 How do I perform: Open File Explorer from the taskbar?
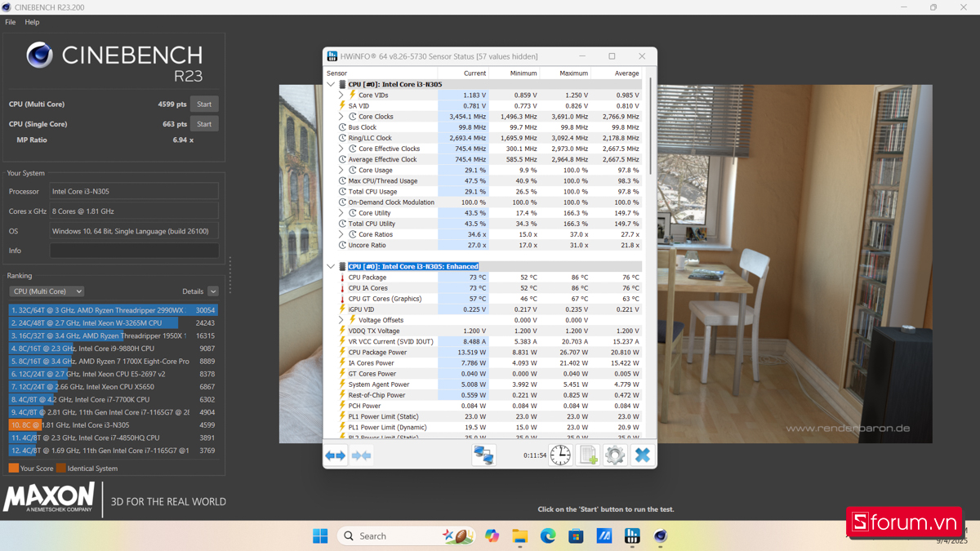520,535
